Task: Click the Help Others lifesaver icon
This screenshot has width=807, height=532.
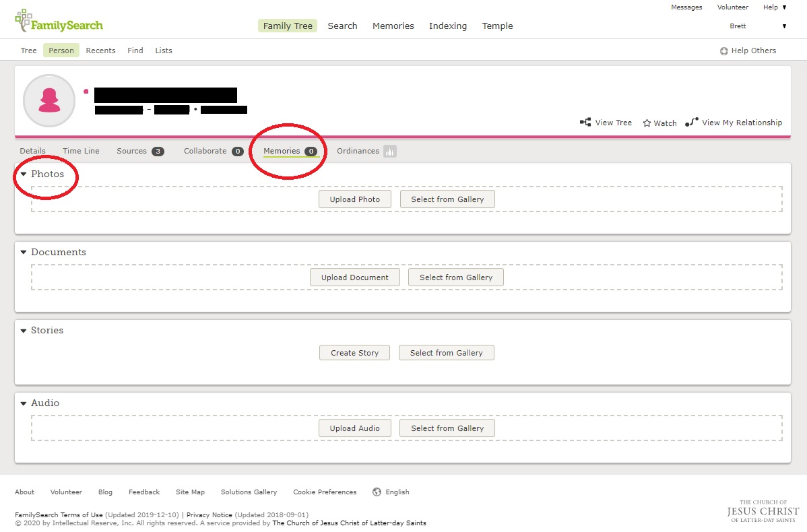Action: click(x=723, y=51)
